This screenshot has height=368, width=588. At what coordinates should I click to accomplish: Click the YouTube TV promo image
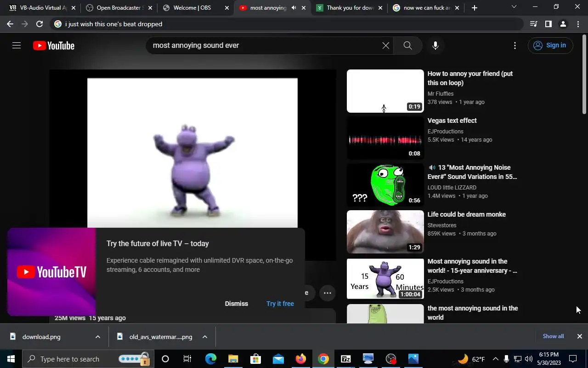tap(51, 272)
